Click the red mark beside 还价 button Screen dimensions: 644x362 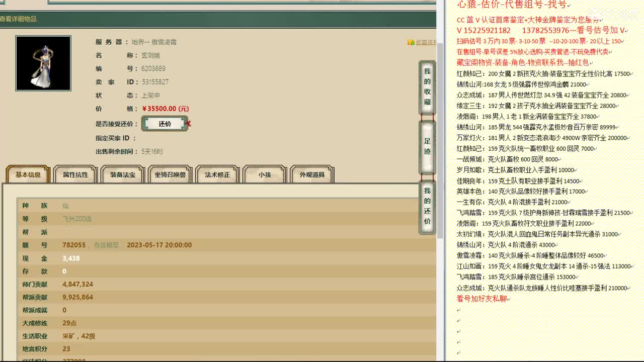tap(189, 124)
